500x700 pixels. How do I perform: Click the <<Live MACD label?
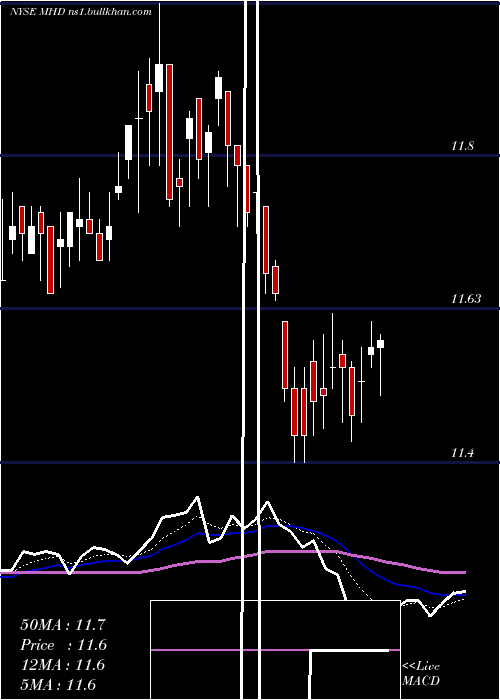[x=421, y=673]
